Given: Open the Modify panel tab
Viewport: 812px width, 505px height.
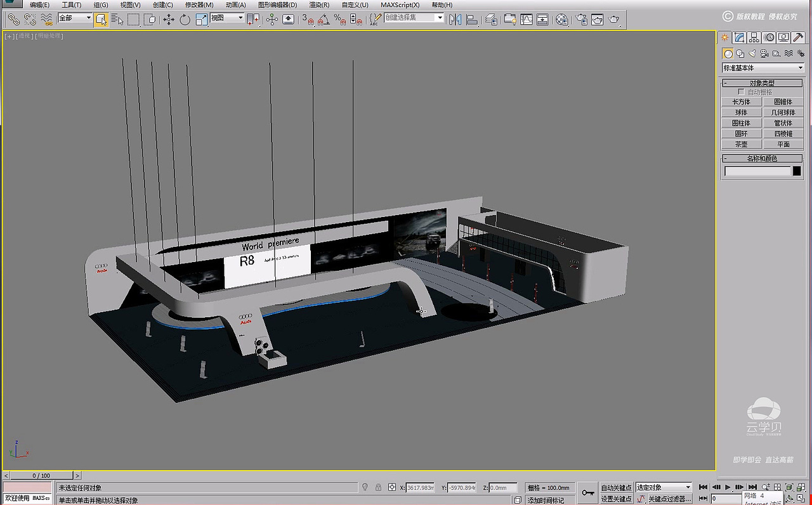Looking at the screenshot, I should point(740,37).
